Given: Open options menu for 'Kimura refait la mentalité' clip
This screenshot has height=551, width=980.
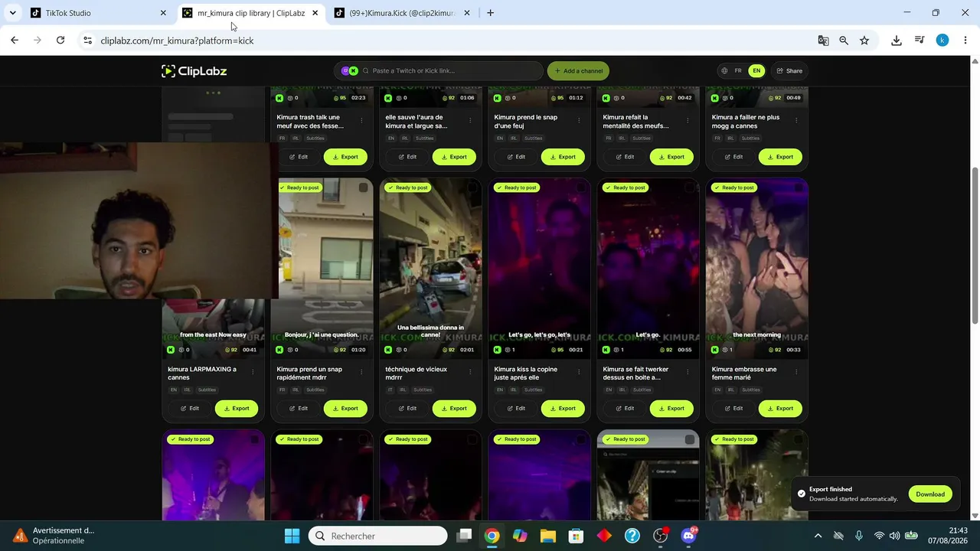Looking at the screenshot, I should point(688,120).
